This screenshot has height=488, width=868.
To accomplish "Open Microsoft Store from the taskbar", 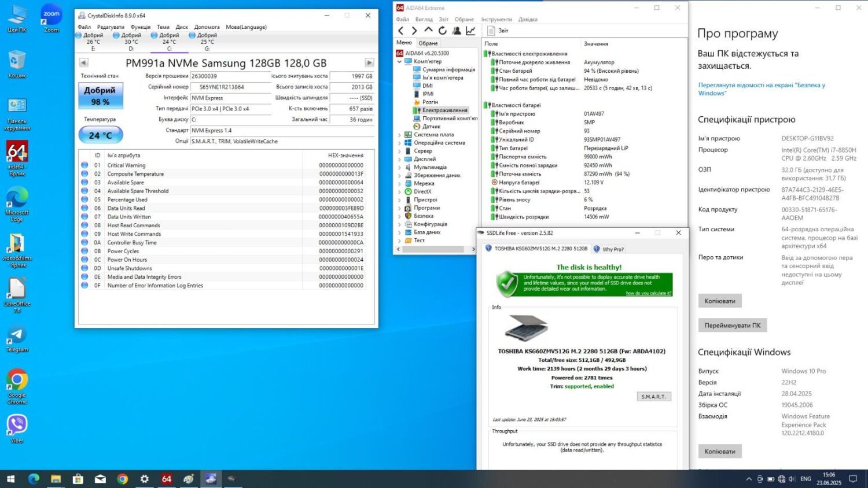I will 78,479.
